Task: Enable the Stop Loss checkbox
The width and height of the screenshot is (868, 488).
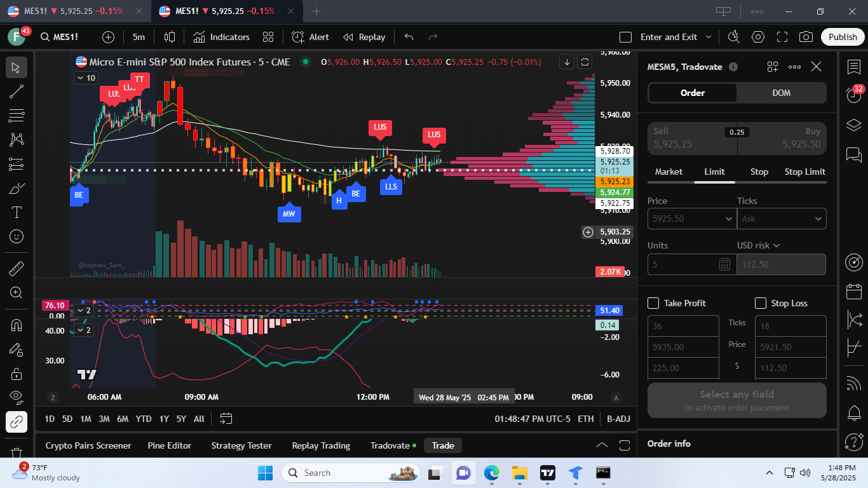Action: tap(759, 303)
